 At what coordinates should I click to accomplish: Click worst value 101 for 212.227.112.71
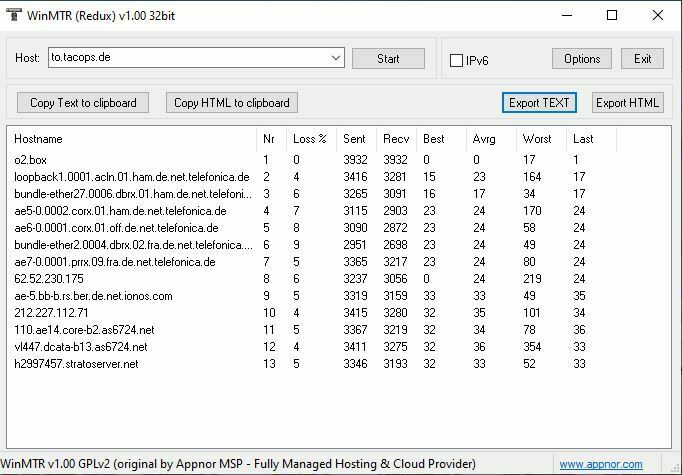(532, 313)
